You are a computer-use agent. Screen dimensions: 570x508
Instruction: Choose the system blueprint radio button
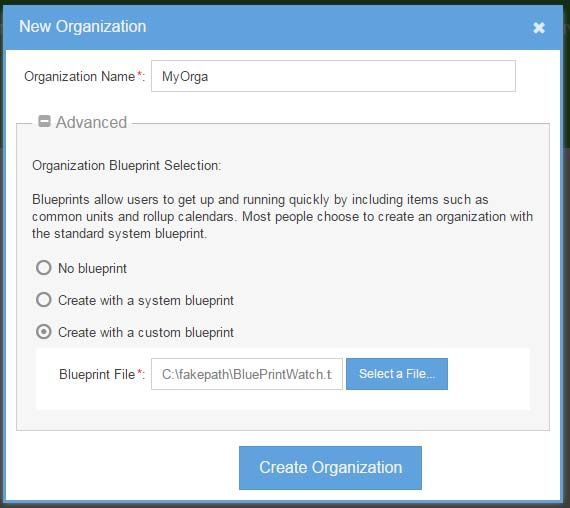pyautogui.click(x=44, y=300)
